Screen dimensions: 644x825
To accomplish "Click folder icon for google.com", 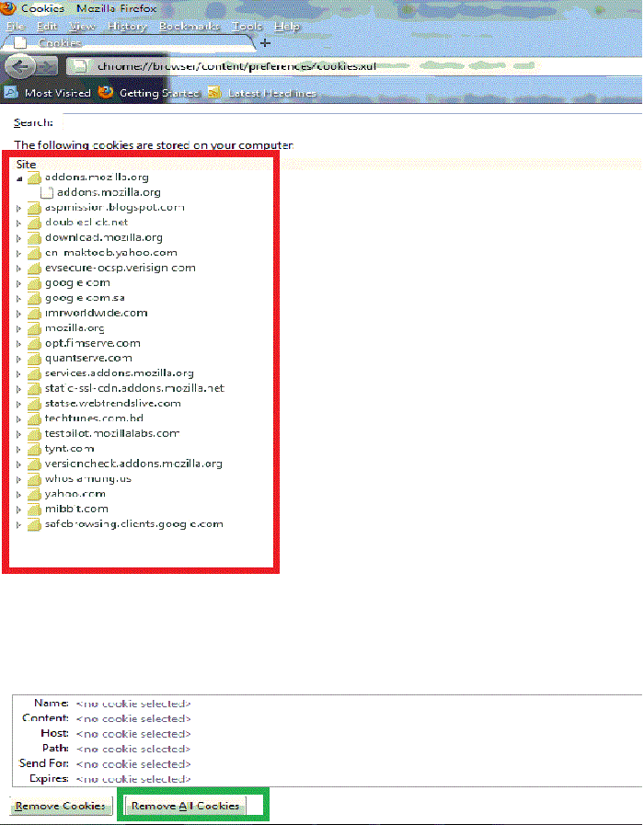I will pyautogui.click(x=34, y=283).
